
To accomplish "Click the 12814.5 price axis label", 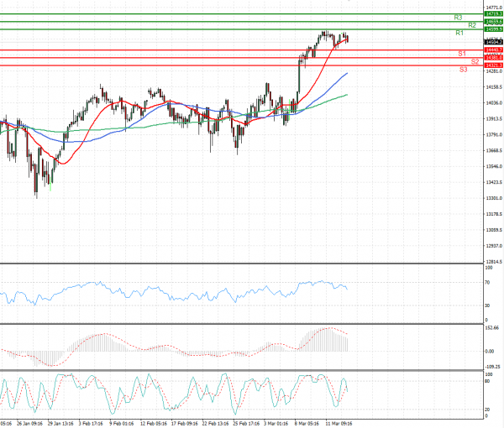I will pos(494,262).
